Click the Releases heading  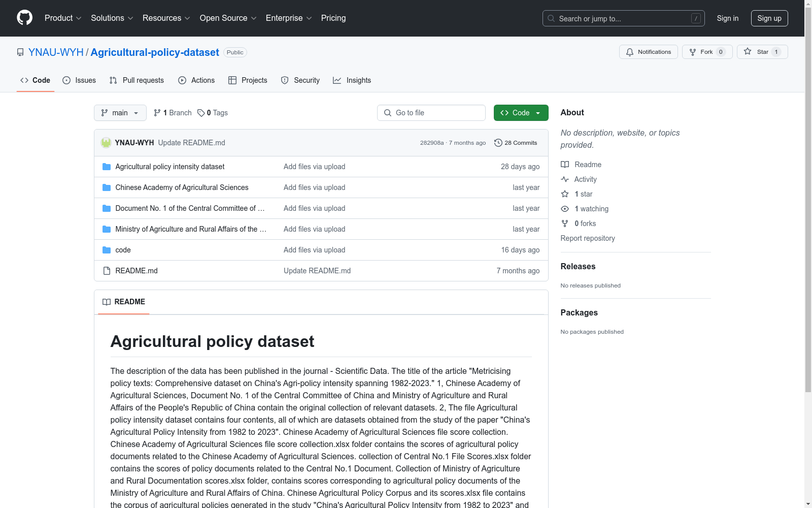tap(578, 266)
